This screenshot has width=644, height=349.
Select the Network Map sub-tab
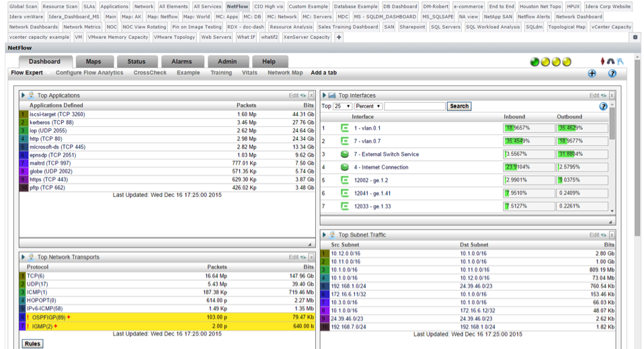pyautogui.click(x=285, y=73)
